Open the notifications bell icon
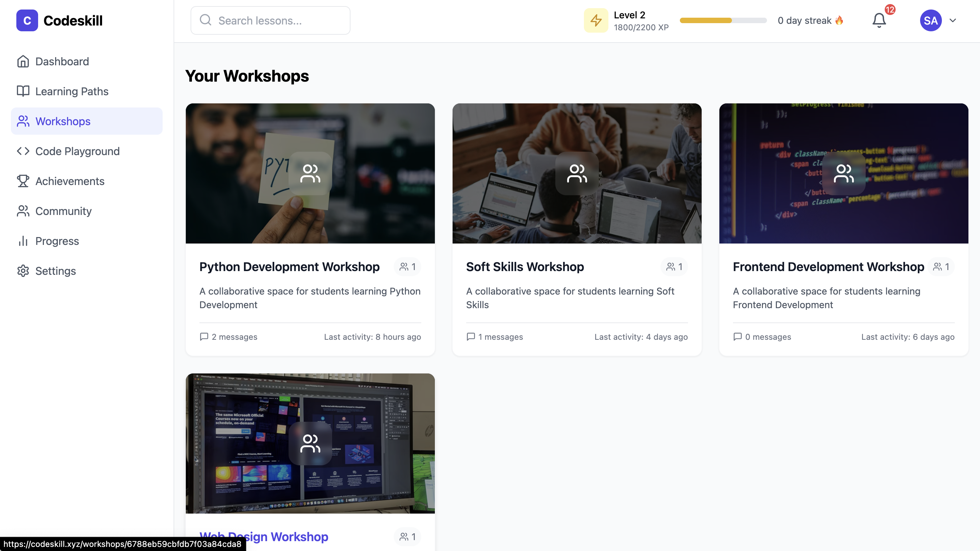The height and width of the screenshot is (551, 980). click(x=879, y=20)
